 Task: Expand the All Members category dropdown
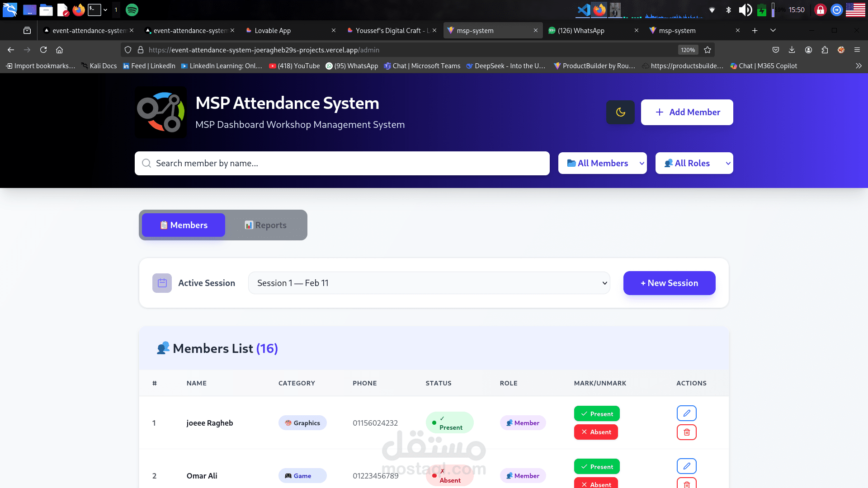tap(602, 163)
